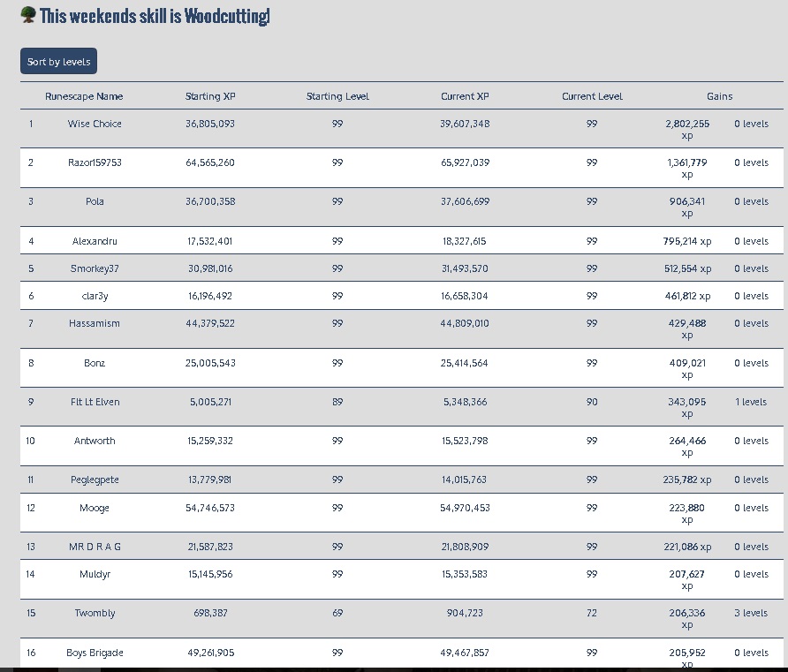Click the Twombly player name
The height and width of the screenshot is (672, 788).
coord(95,613)
